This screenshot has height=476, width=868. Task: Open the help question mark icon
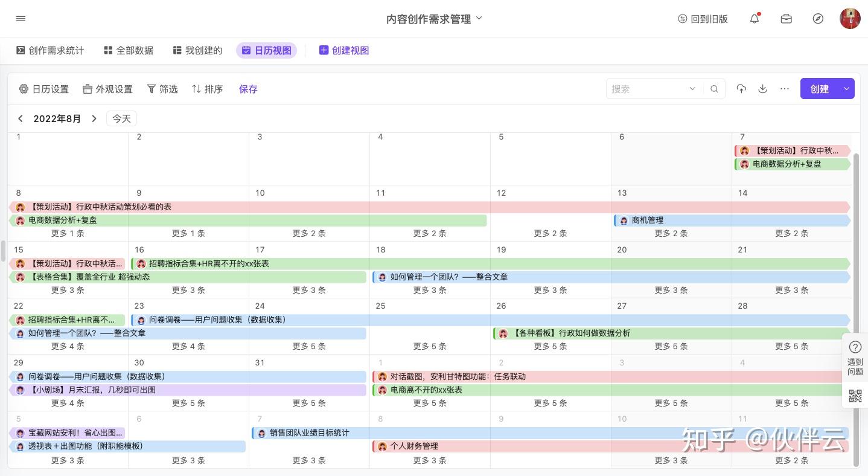pyautogui.click(x=855, y=347)
